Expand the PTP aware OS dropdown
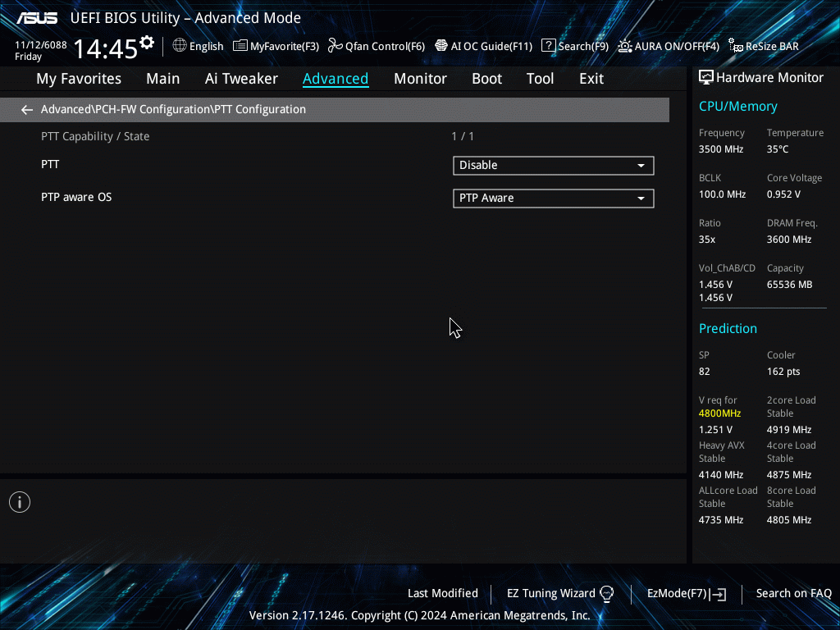Screen dimensions: 840x630 [553, 198]
